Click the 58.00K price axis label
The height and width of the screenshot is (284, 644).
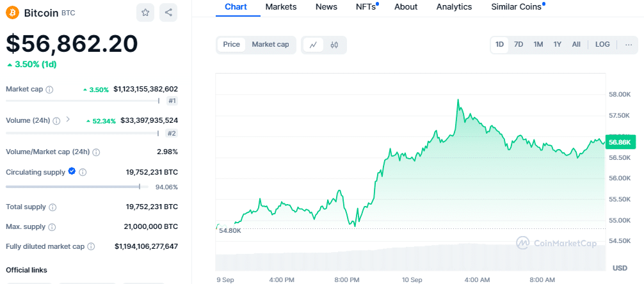pos(620,95)
